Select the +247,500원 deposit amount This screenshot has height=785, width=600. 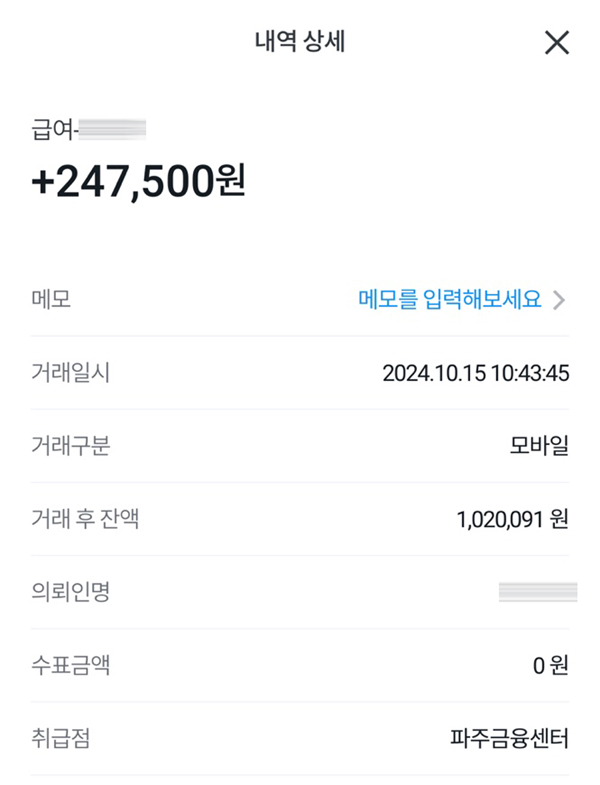[x=138, y=182]
